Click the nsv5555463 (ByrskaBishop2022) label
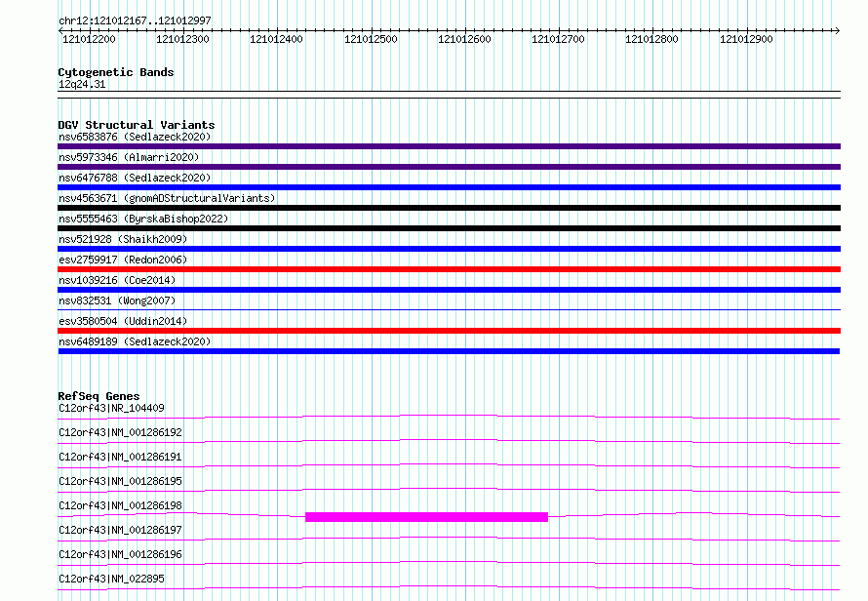Screen dimensions: 868x601 pyautogui.click(x=143, y=219)
